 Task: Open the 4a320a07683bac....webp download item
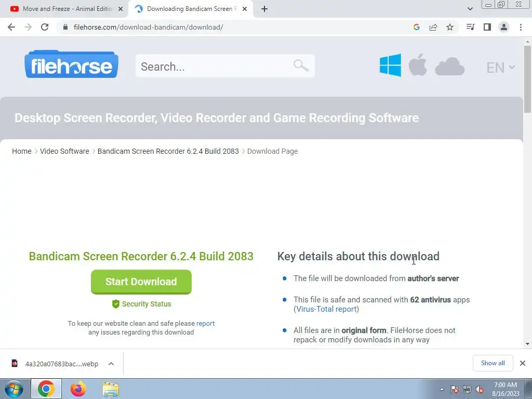(62, 364)
